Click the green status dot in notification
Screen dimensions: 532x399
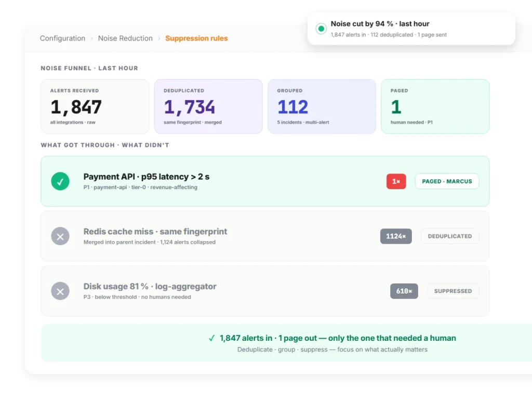pos(321,29)
